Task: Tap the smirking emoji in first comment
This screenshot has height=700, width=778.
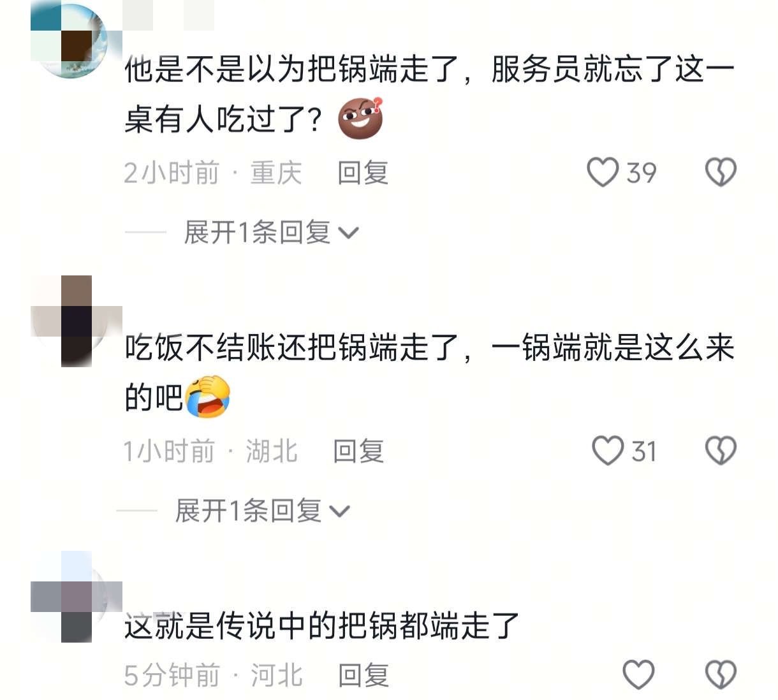Action: 360,119
